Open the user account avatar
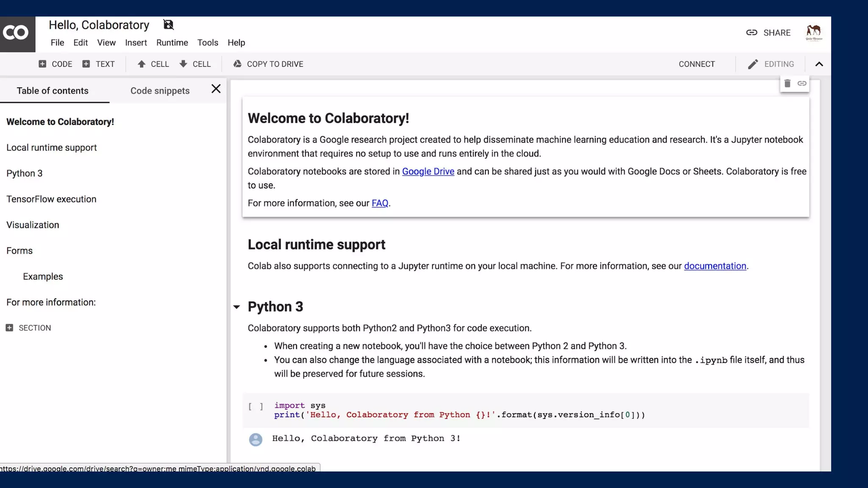The height and width of the screenshot is (488, 868). [814, 33]
